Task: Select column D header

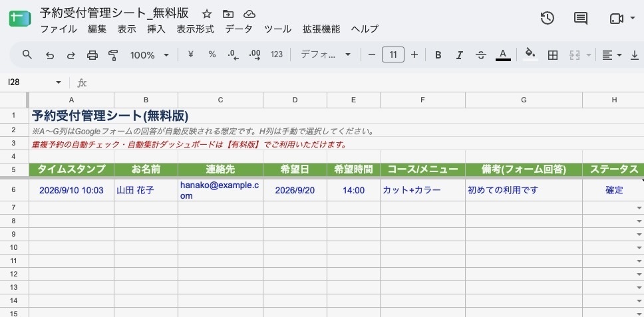Action: (x=295, y=100)
